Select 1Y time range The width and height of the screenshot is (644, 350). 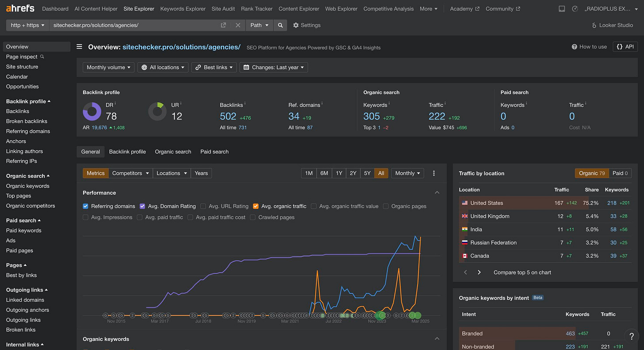[x=339, y=173]
